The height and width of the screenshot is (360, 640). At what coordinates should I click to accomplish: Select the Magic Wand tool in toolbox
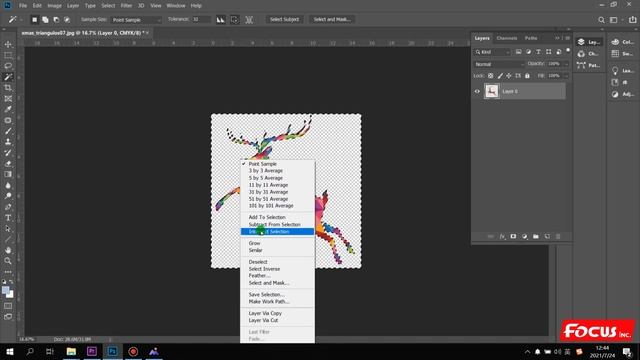click(x=8, y=77)
